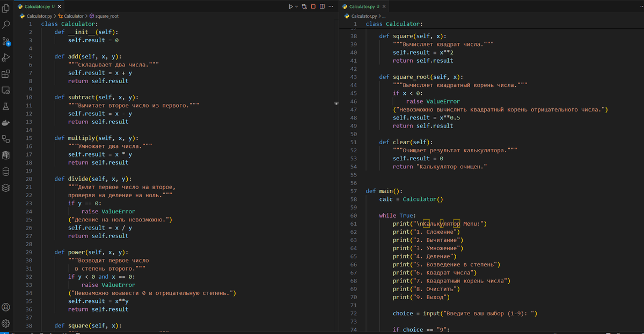Run the Python file with play button
Screen dimensions: 644x334
290,6
